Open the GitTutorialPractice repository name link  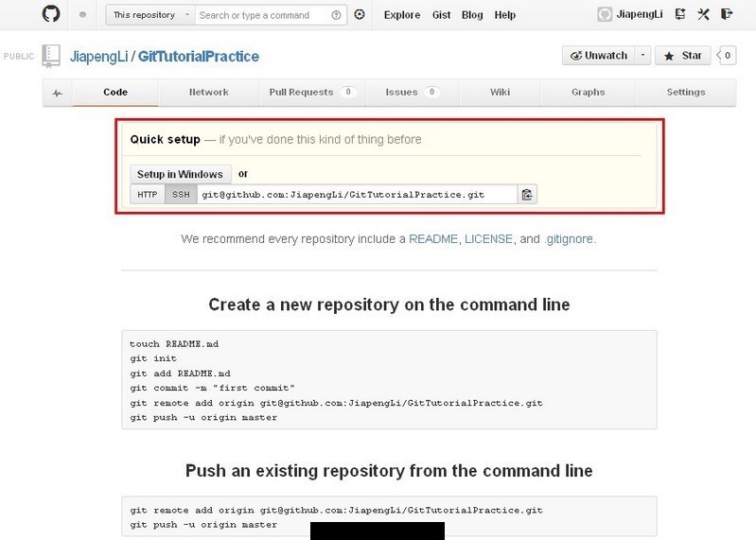(199, 57)
